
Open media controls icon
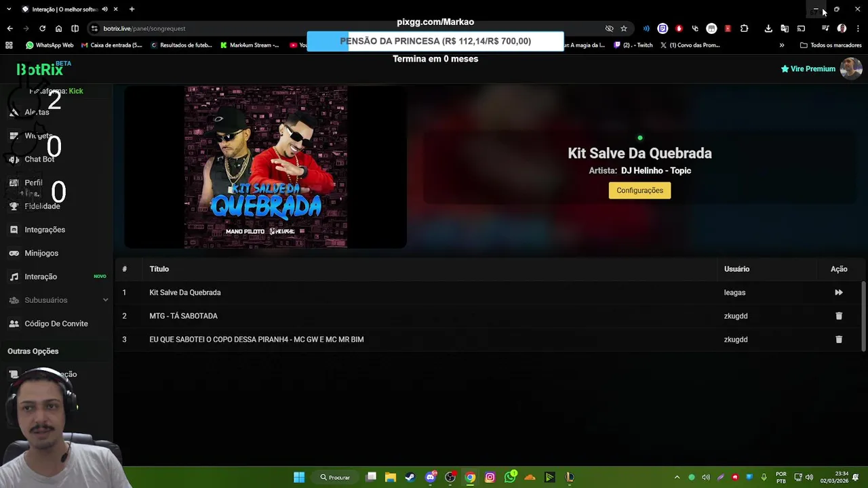click(x=825, y=28)
